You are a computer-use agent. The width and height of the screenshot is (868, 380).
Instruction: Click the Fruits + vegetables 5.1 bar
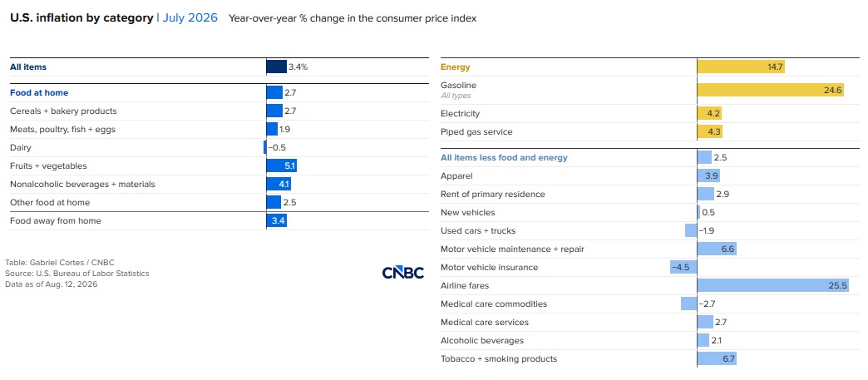(282, 165)
